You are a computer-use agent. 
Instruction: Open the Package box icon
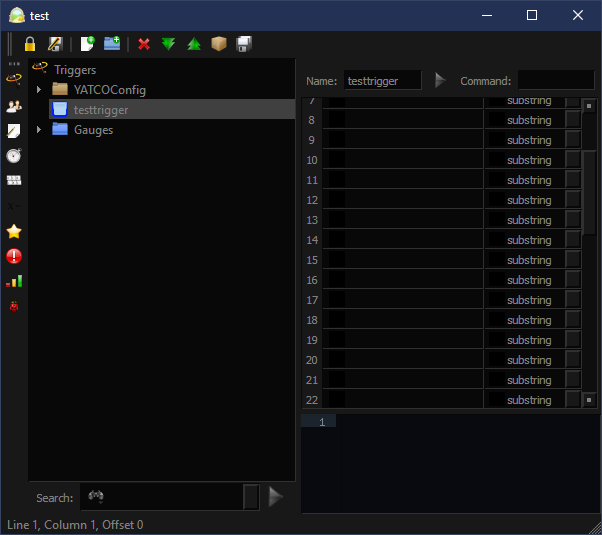coord(219,44)
